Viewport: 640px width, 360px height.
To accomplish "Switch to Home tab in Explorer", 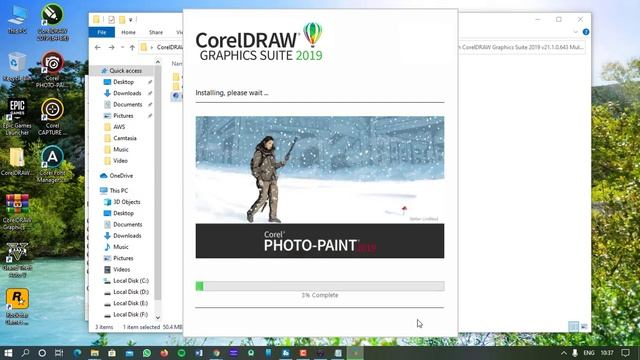I will (x=128, y=32).
